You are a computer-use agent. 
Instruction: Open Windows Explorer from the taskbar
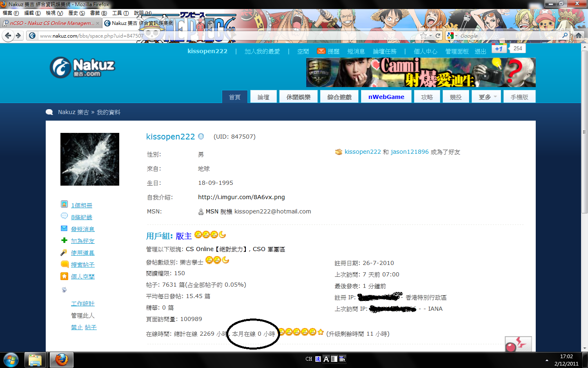click(35, 360)
